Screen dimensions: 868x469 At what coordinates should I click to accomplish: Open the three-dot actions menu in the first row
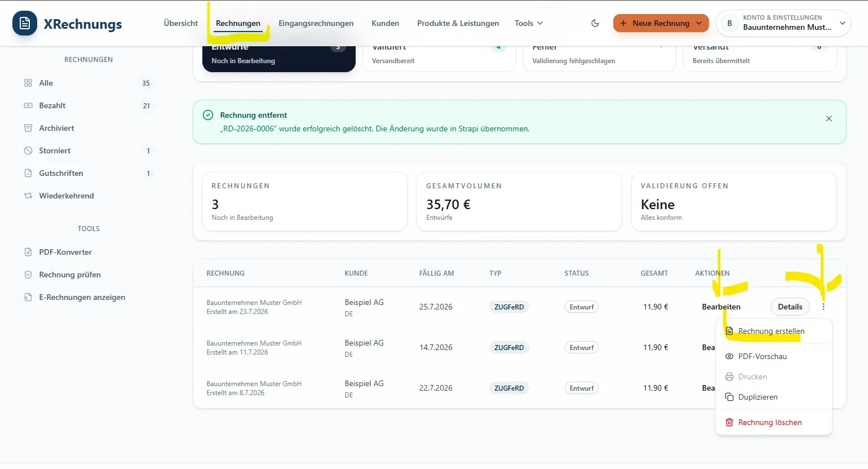(823, 307)
